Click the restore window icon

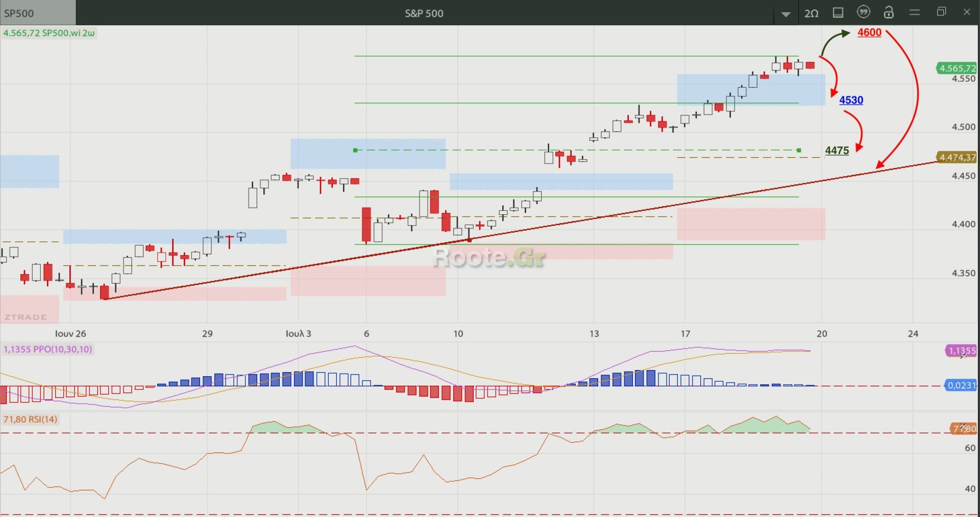click(942, 12)
